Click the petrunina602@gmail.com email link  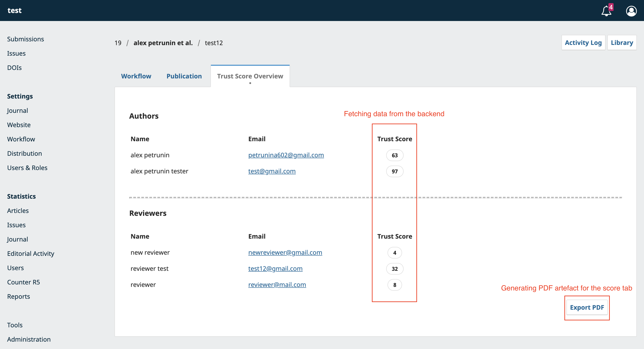[286, 155]
